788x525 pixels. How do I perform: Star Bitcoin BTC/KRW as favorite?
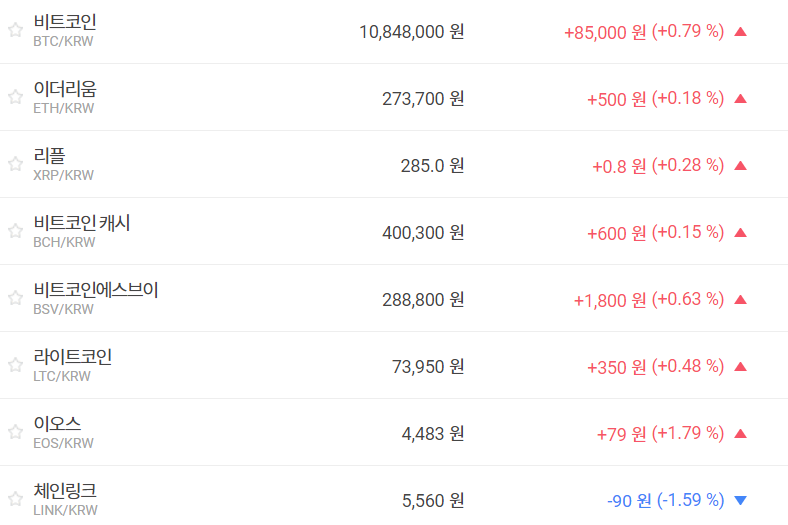click(x=15, y=30)
